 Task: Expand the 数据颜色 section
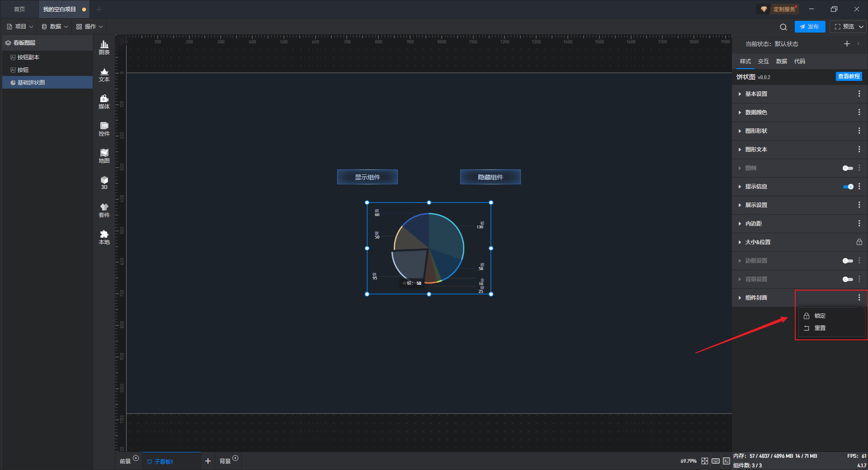[x=756, y=113]
